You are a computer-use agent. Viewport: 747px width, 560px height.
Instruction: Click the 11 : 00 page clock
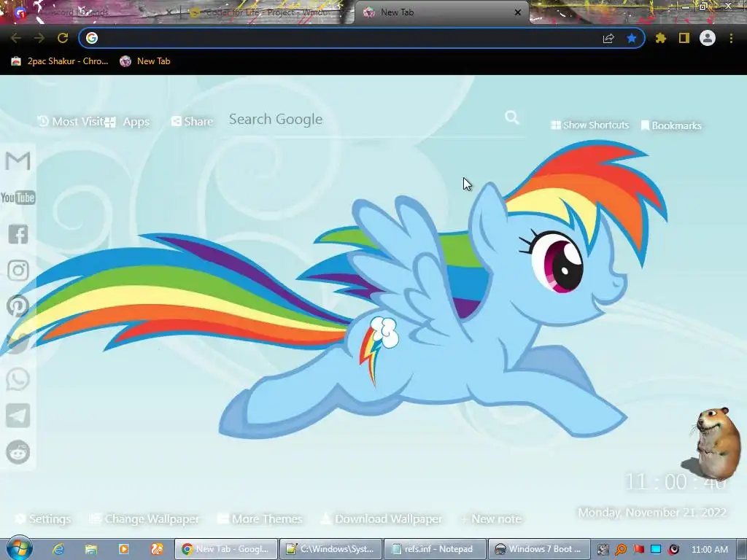click(x=675, y=482)
